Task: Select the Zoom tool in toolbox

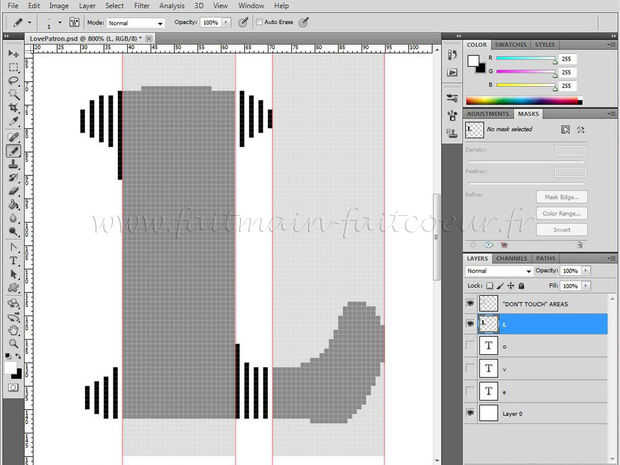Action: (x=14, y=343)
